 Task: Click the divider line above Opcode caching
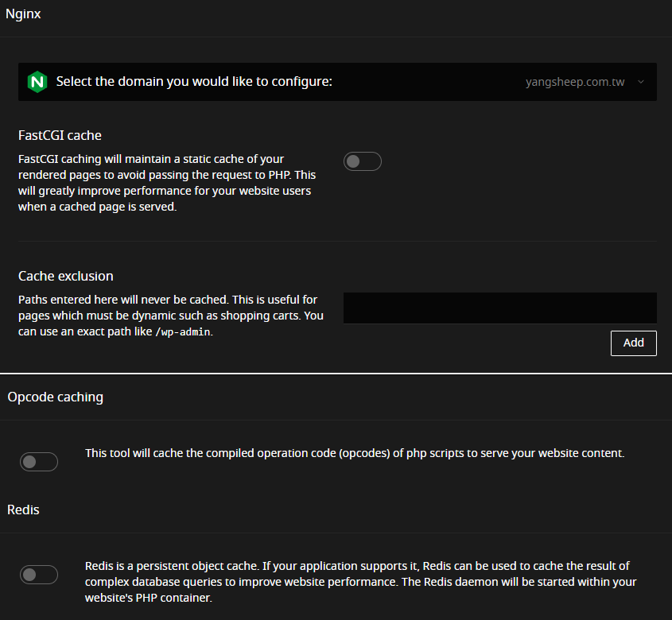pos(336,373)
